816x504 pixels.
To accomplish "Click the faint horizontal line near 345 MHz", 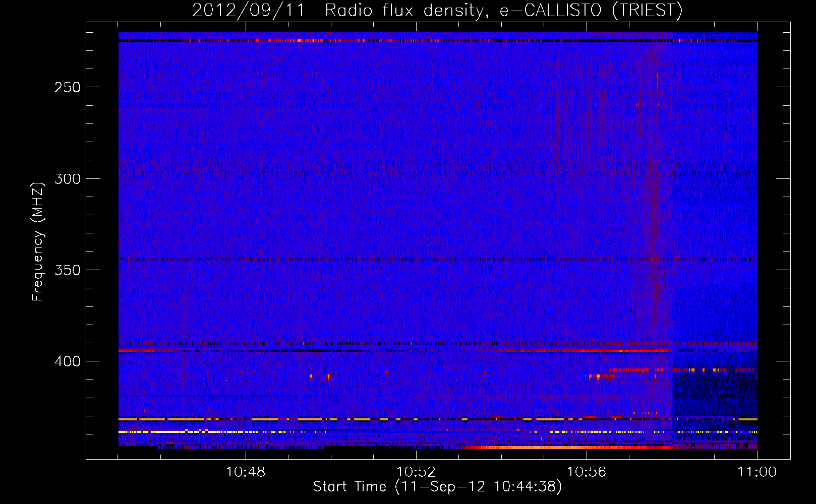I will [438, 260].
